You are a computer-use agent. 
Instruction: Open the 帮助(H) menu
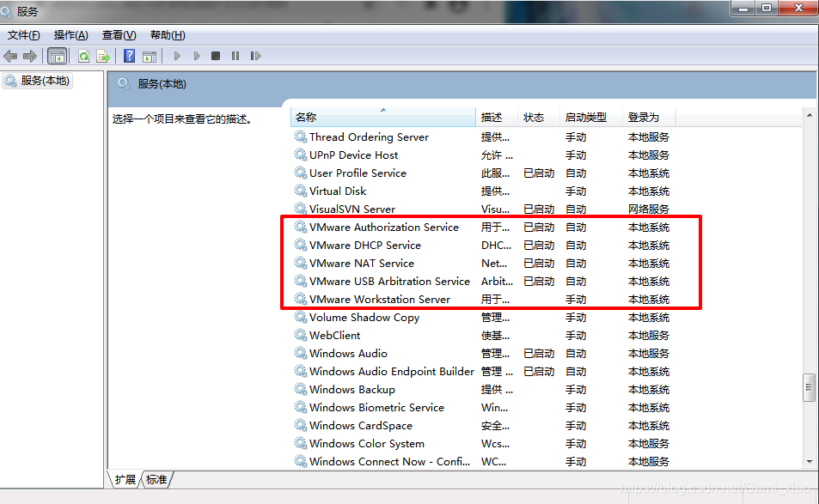click(x=167, y=35)
